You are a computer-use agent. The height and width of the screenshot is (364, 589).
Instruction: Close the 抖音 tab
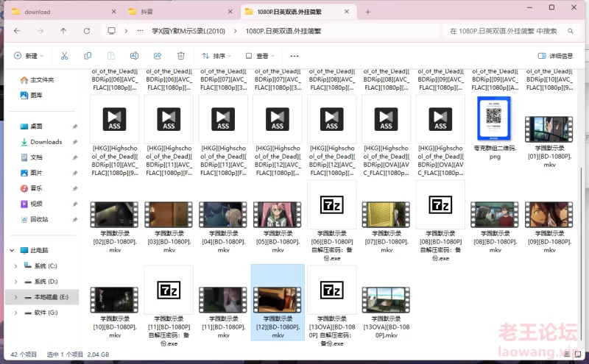point(230,12)
